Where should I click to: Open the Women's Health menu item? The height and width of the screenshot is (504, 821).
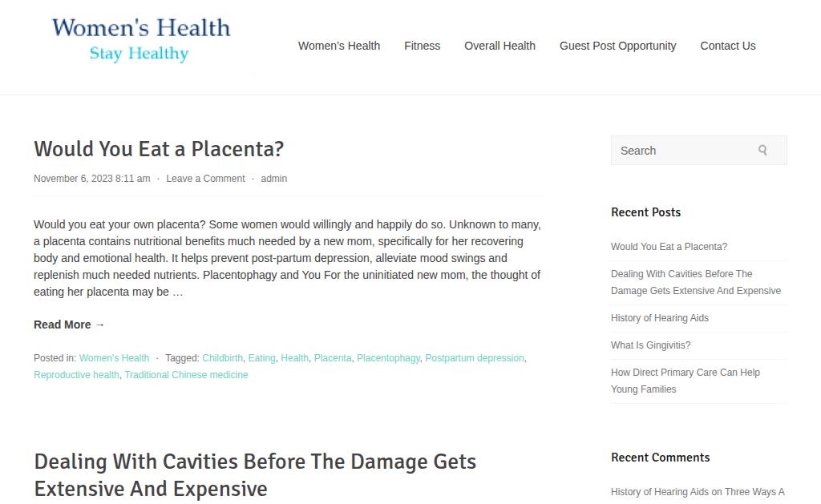pos(339,46)
